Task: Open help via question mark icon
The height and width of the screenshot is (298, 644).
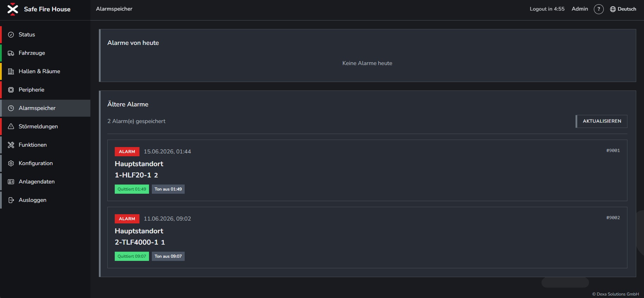Action: [x=599, y=9]
